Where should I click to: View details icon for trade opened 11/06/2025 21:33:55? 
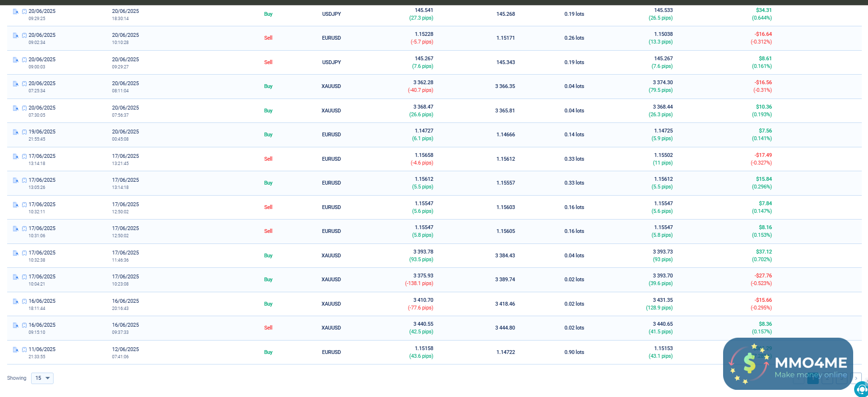pos(15,350)
